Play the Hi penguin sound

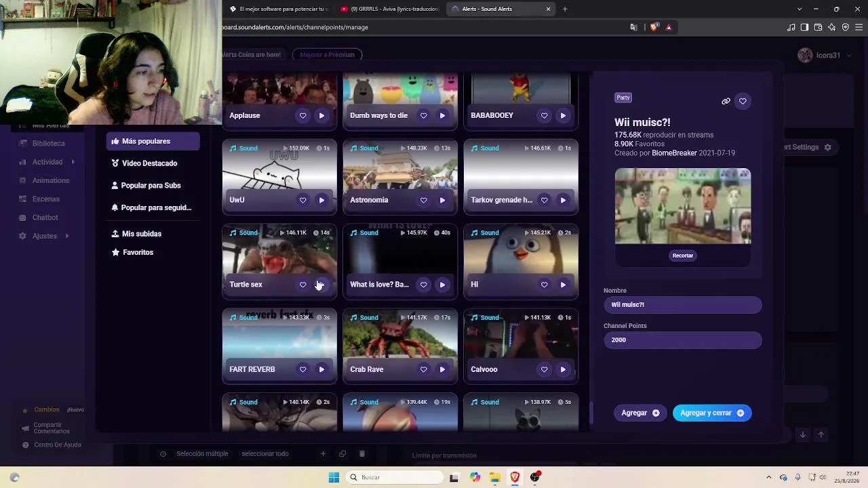(x=563, y=285)
